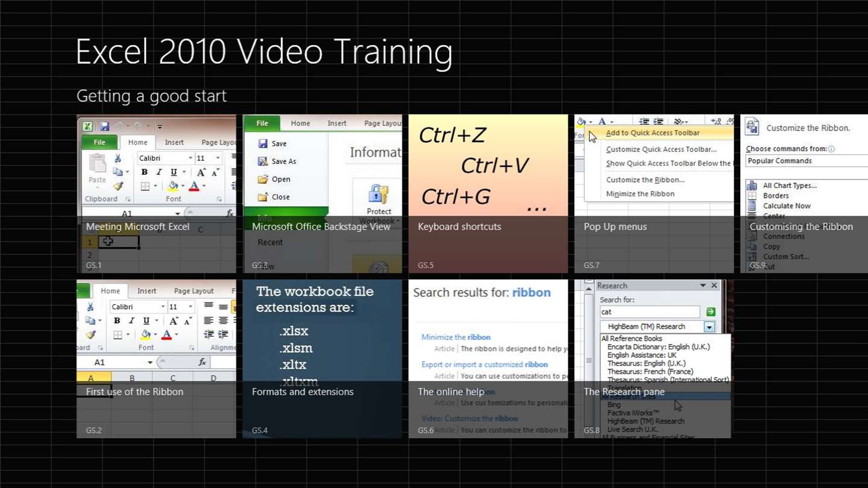This screenshot has width=868, height=488.
Task: Open the Keyboard shortcuts video tile
Action: coord(488,194)
